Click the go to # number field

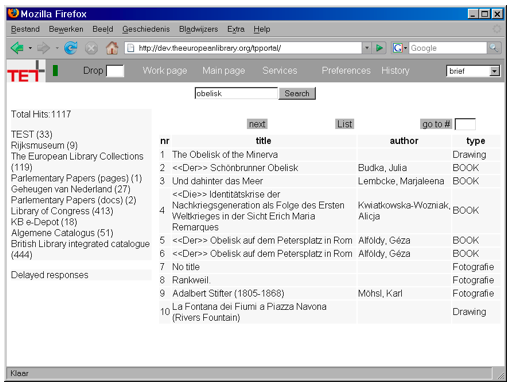pyautogui.click(x=465, y=124)
